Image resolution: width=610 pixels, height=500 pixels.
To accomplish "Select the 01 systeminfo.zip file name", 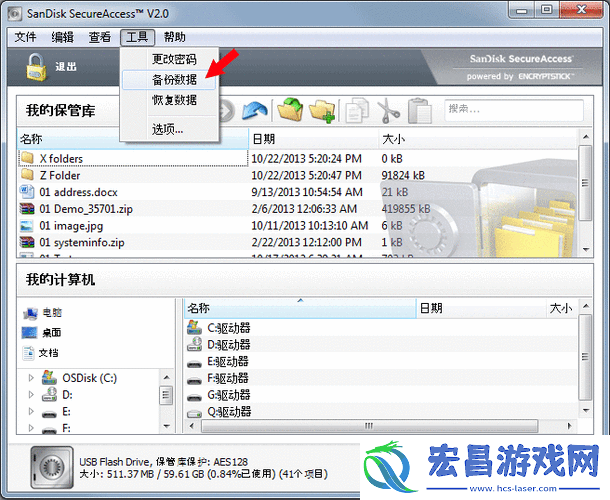I will 82,242.
